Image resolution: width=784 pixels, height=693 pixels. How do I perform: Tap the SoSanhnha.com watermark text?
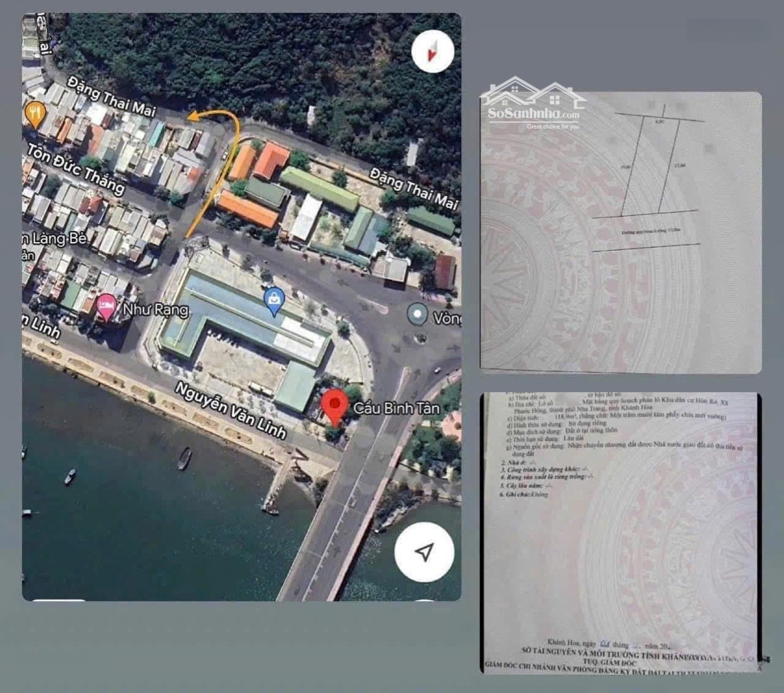pyautogui.click(x=534, y=114)
